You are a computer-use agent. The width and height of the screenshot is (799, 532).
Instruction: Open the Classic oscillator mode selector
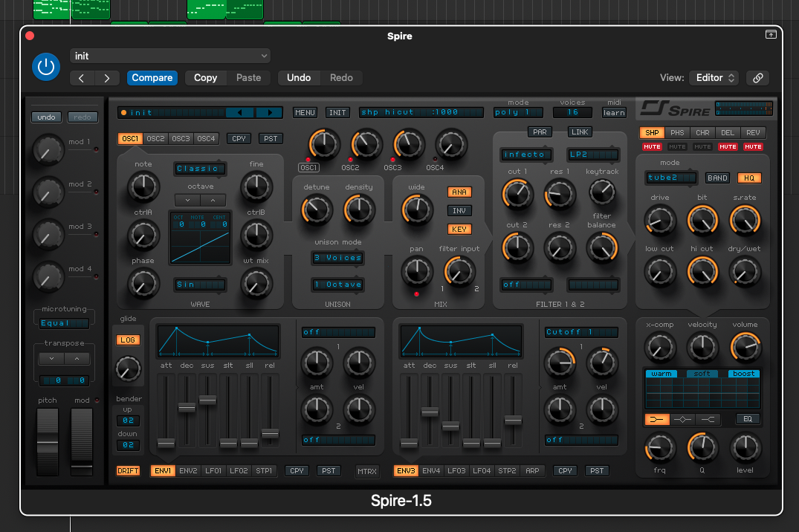[x=200, y=169]
